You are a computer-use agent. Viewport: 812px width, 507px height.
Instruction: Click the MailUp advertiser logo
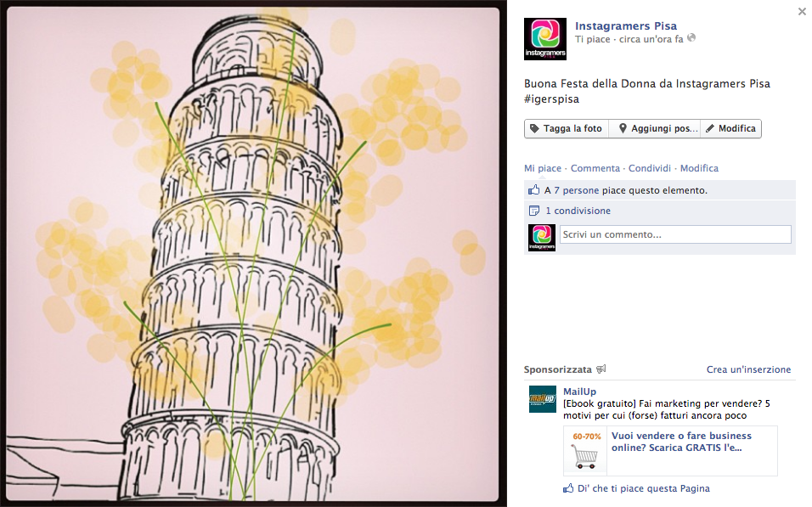(542, 399)
